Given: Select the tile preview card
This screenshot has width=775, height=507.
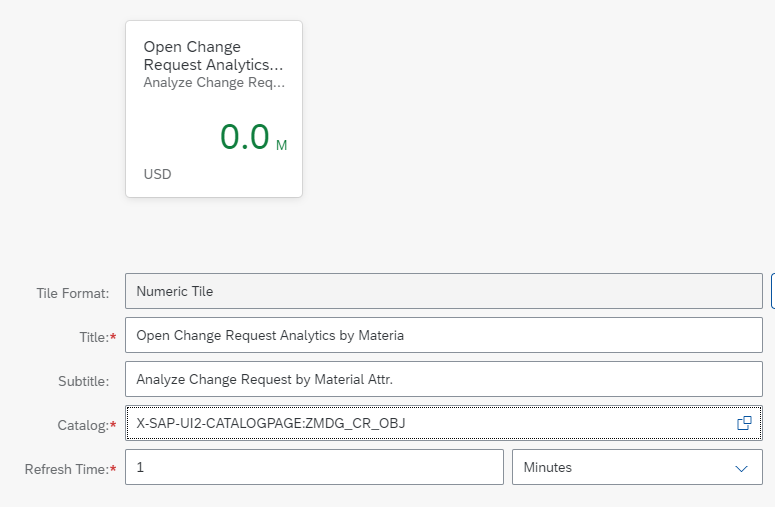Looking at the screenshot, I should point(214,109).
